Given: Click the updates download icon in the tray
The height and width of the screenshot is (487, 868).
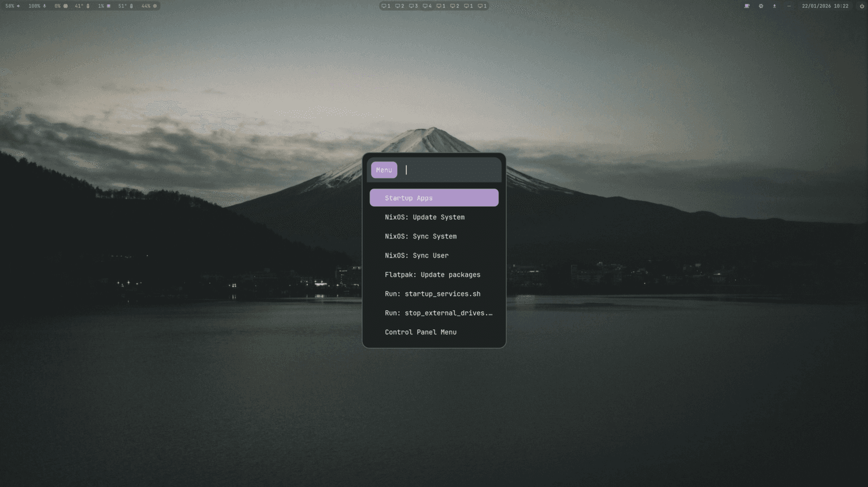Looking at the screenshot, I should (x=774, y=6).
